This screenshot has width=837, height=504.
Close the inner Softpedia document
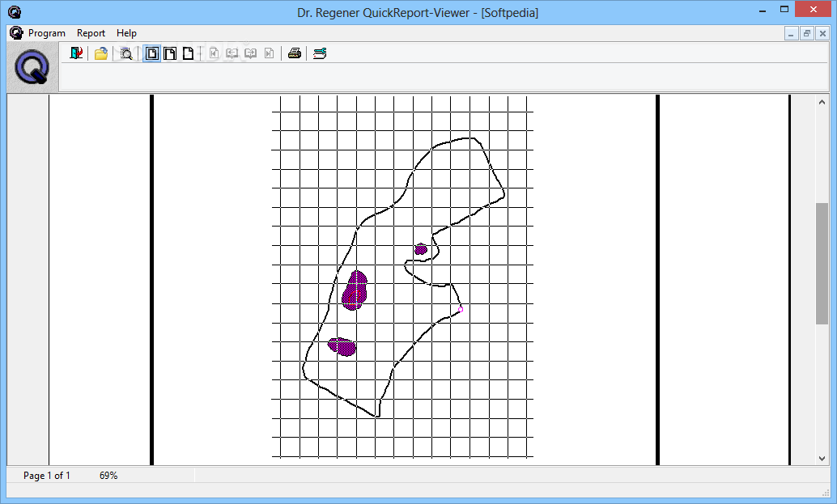(822, 33)
